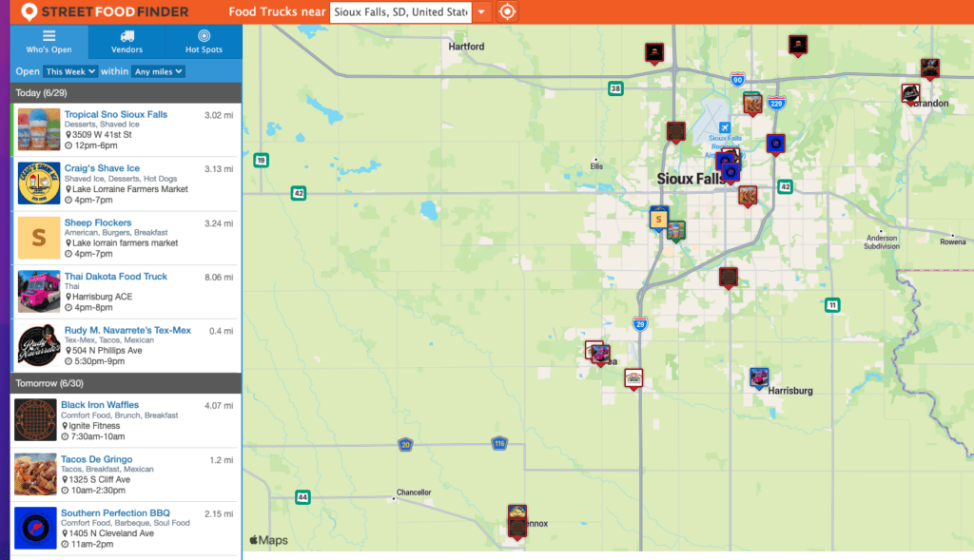Click the map marker near Hartford

(x=653, y=52)
